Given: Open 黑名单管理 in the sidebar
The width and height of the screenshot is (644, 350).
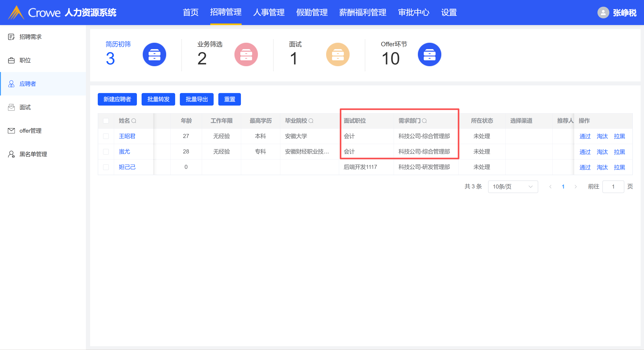Looking at the screenshot, I should pyautogui.click(x=33, y=154).
